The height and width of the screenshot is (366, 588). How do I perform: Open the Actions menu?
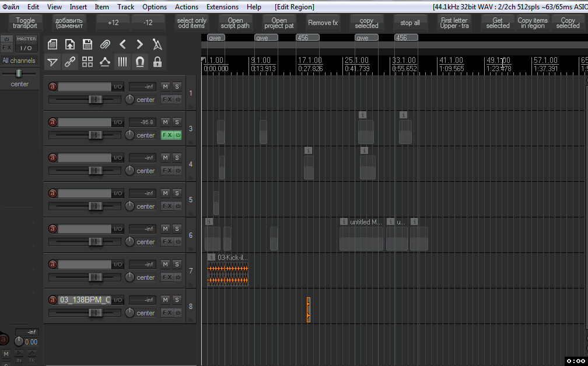pyautogui.click(x=187, y=7)
